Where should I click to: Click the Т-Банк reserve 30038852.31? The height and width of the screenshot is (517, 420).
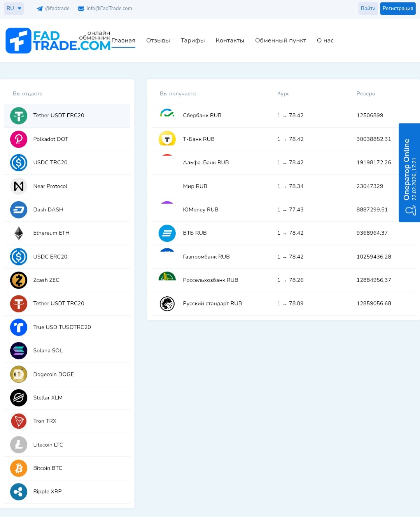[x=374, y=139]
